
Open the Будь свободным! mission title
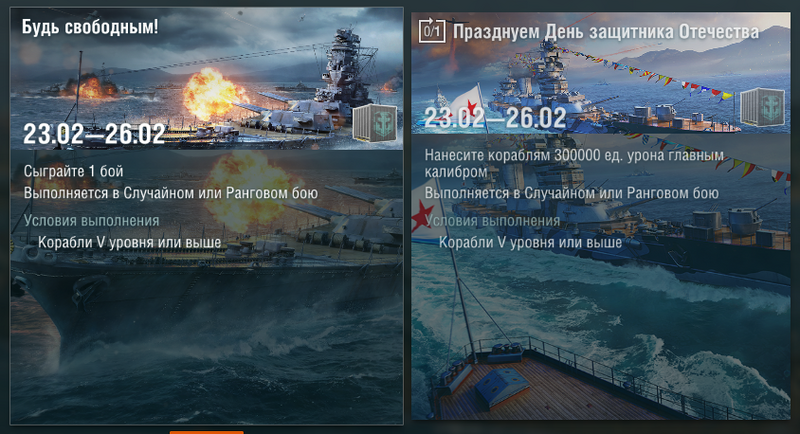[x=90, y=27]
